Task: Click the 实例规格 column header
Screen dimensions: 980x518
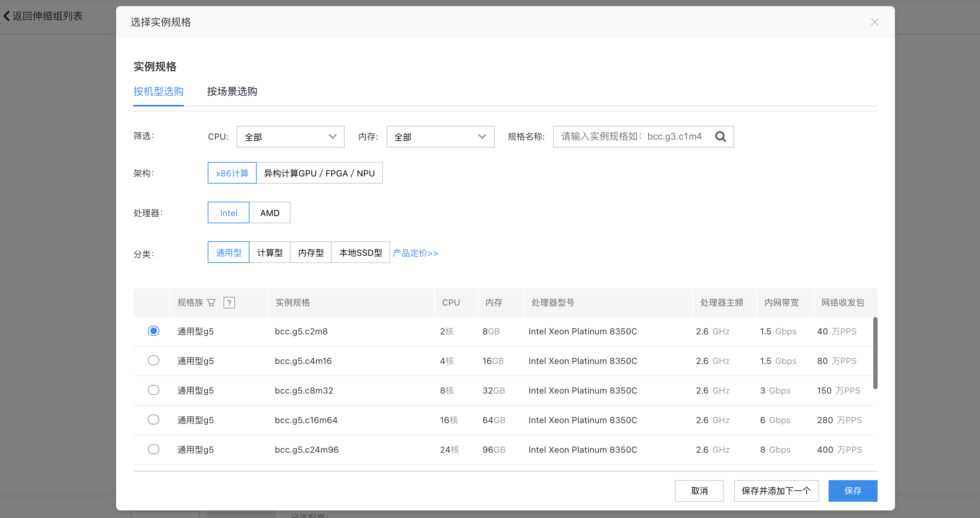Action: [x=292, y=303]
